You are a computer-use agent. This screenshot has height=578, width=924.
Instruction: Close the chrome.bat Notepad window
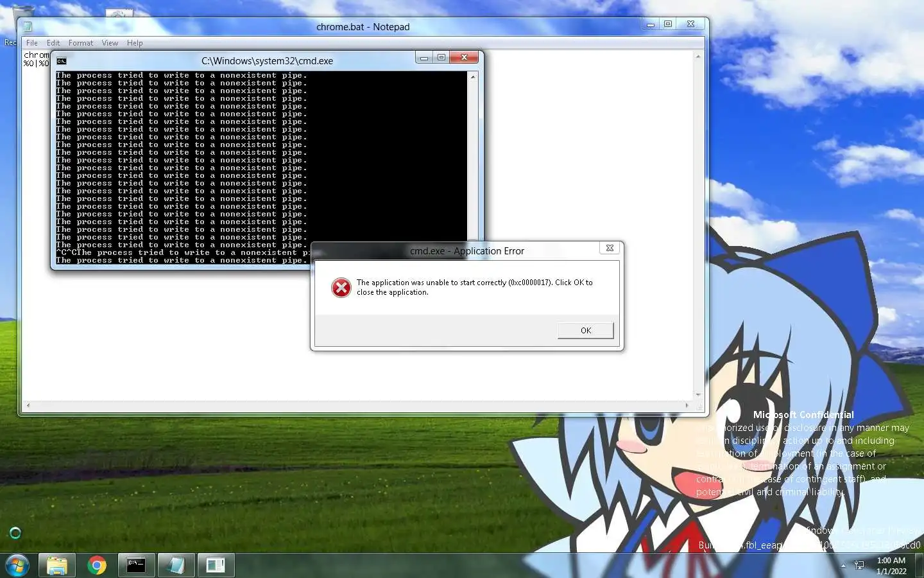pyautogui.click(x=690, y=24)
